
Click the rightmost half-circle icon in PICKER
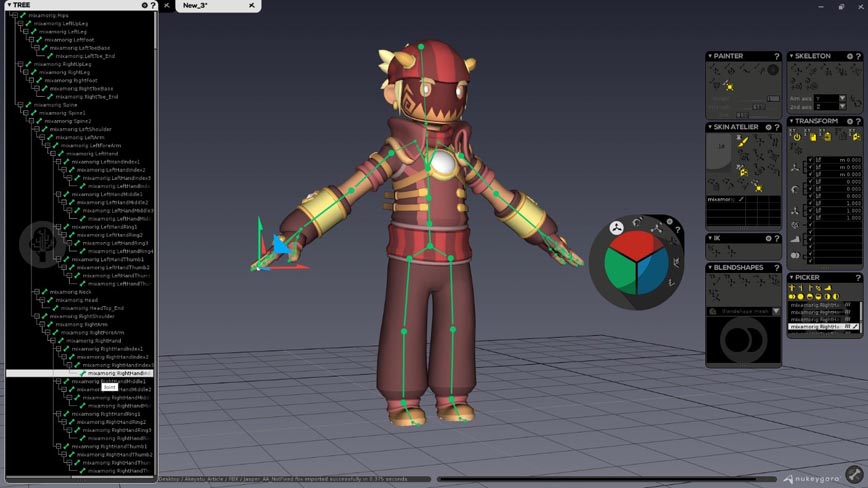pyautogui.click(x=836, y=297)
